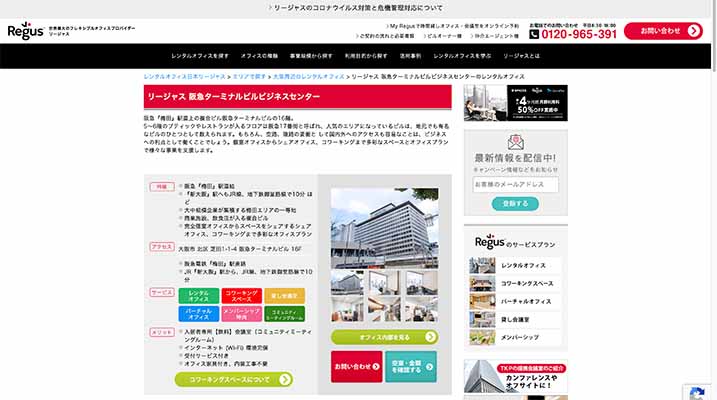Click the reCAPTCHA badge icon
Screen dimensions: 717x400
tap(696, 394)
